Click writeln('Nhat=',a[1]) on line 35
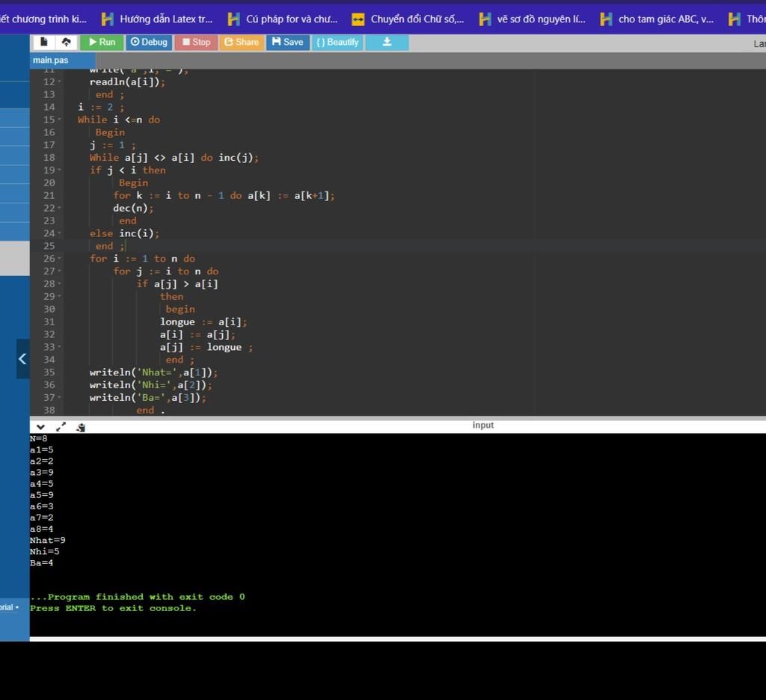The width and height of the screenshot is (766, 700). (153, 372)
